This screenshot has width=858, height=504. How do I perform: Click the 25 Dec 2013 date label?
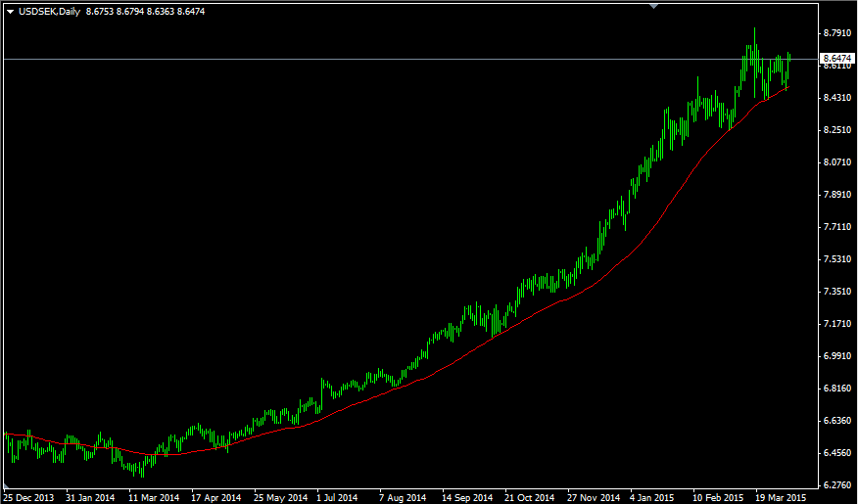(x=28, y=497)
